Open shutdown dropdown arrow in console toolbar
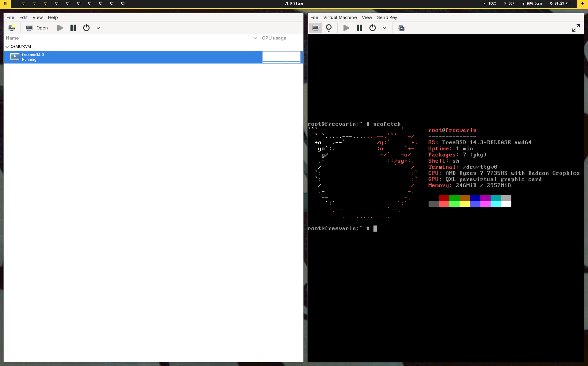This screenshot has height=366, width=588. point(385,28)
